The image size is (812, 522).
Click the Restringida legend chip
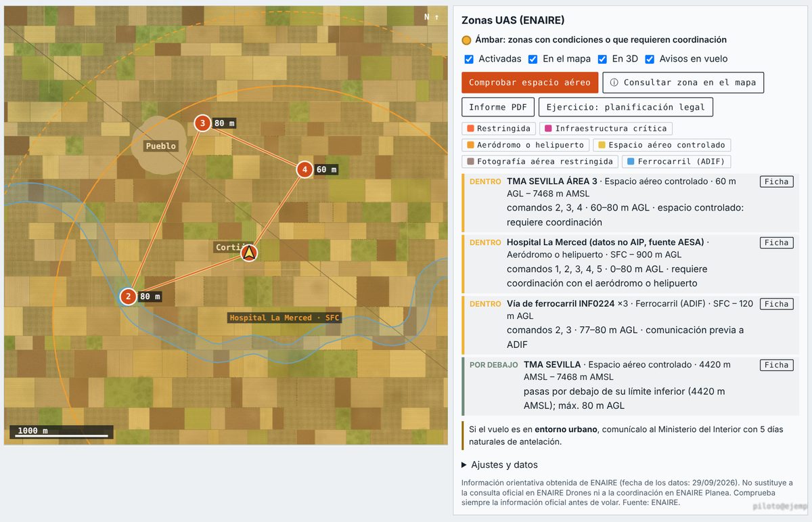pyautogui.click(x=499, y=129)
